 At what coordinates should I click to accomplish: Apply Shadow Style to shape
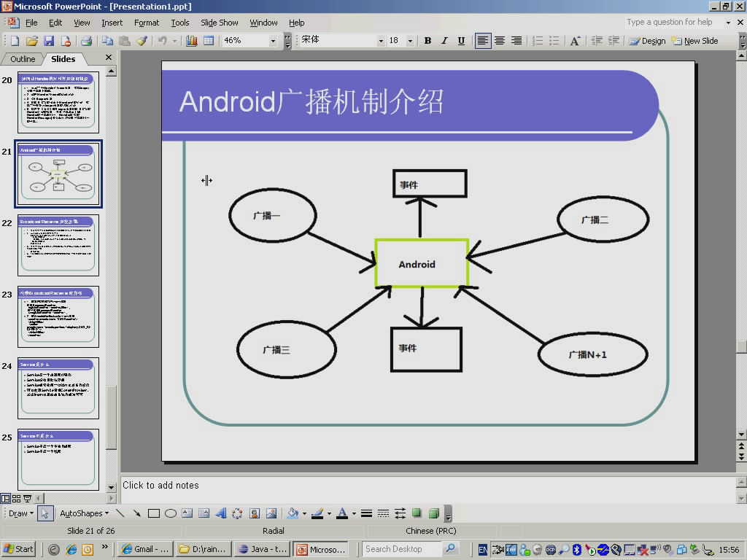click(417, 513)
